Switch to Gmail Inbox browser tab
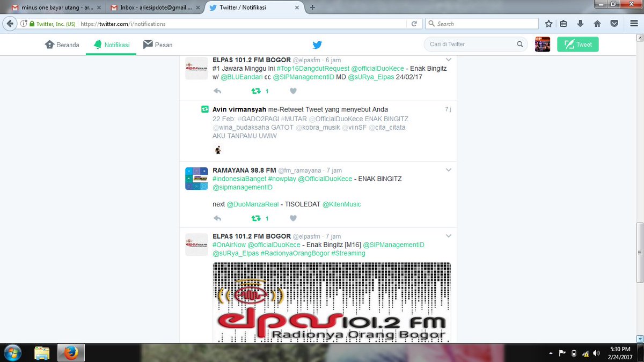 (155, 8)
